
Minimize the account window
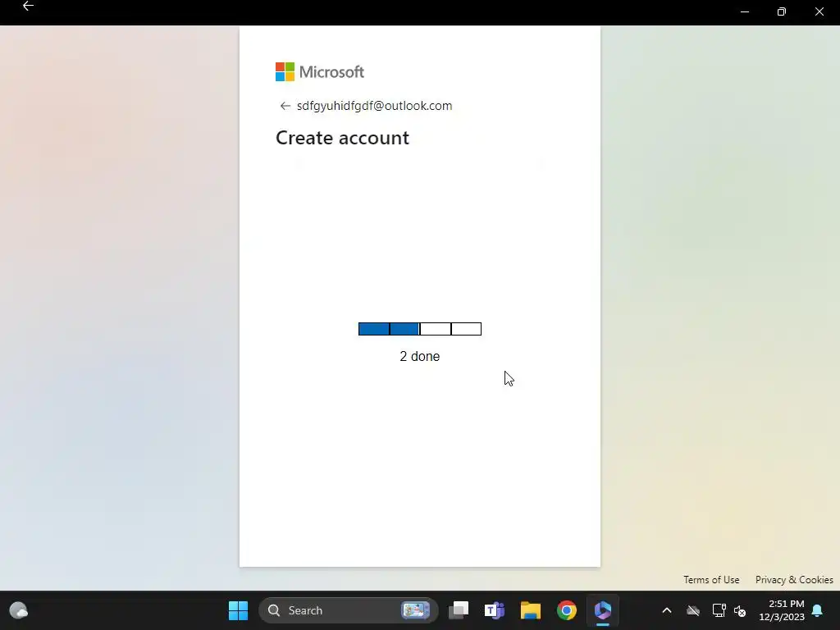click(x=745, y=11)
